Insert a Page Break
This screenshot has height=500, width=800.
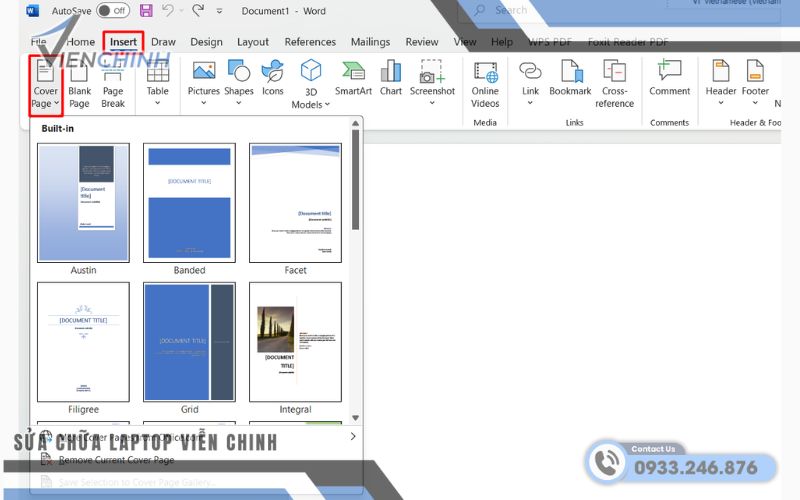pos(113,85)
